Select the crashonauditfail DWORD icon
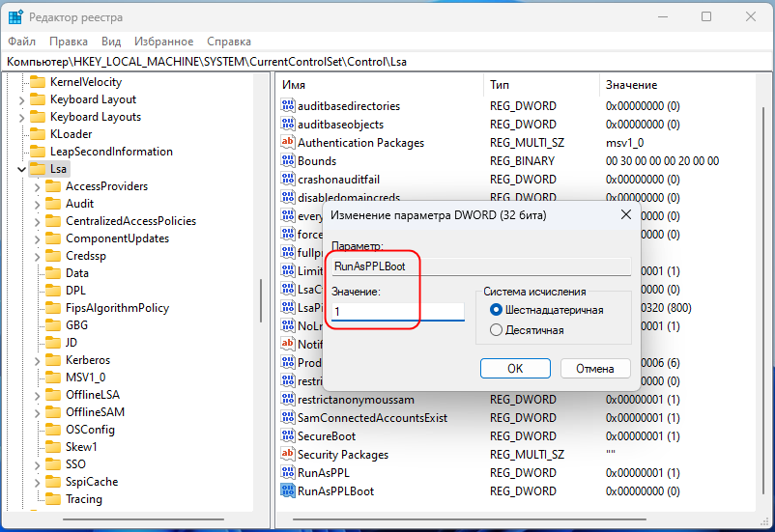Viewport: 775px width, 532px height. 288,179
